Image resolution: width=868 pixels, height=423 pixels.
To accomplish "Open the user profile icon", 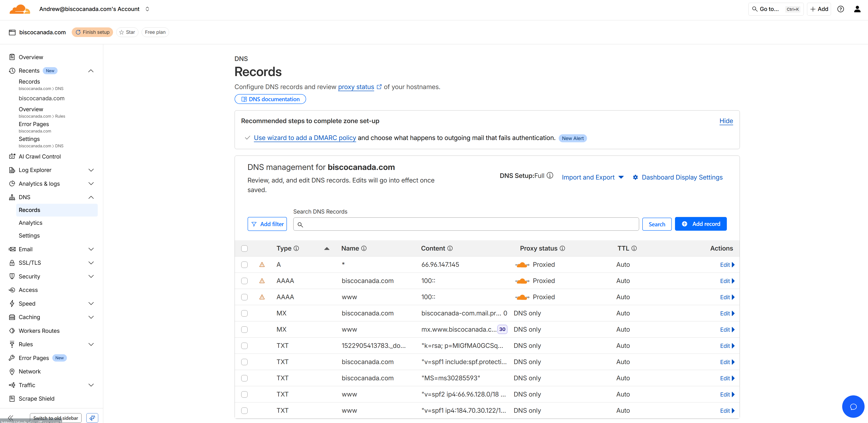I will point(857,9).
